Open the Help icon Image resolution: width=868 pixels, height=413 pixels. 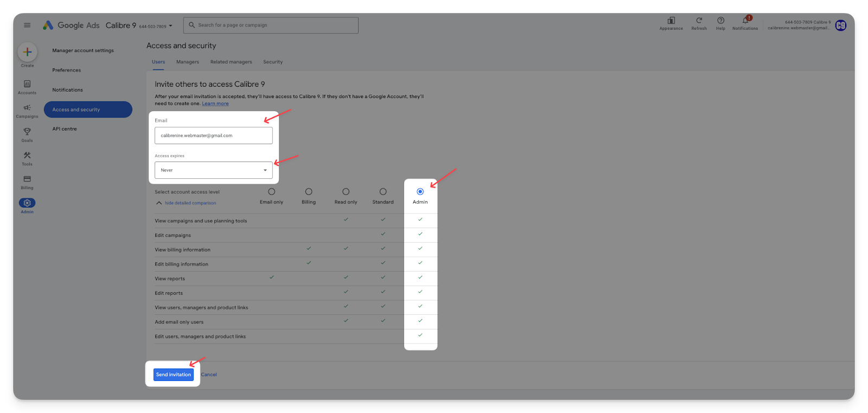720,21
